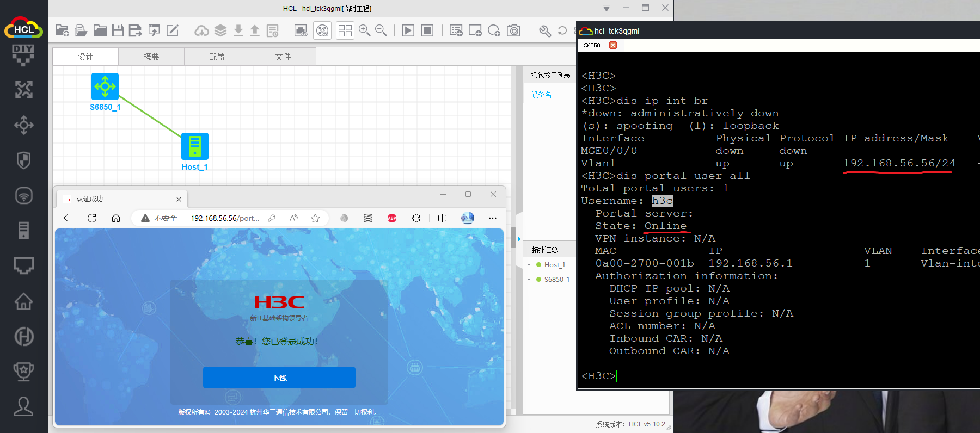Toggle the topology view eye icon
980x433 pixels.
(x=323, y=30)
